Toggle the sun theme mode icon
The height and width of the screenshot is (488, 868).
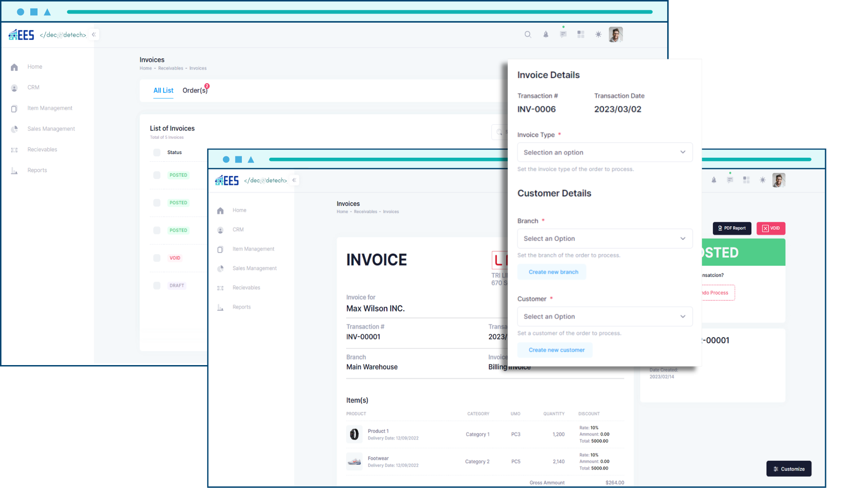(x=599, y=34)
